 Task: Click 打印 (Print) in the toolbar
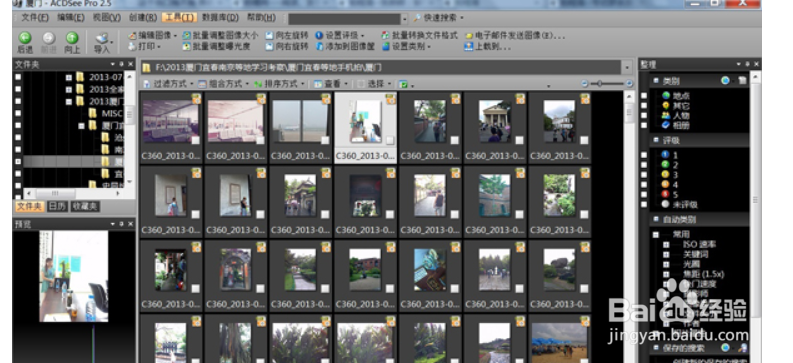click(x=145, y=47)
